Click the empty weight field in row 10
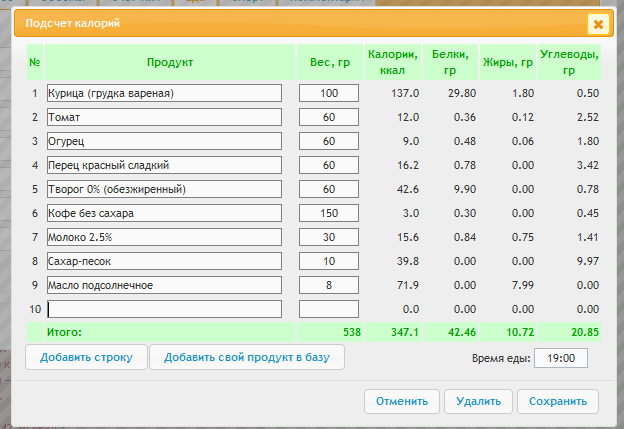The height and width of the screenshot is (429, 624). point(329,309)
